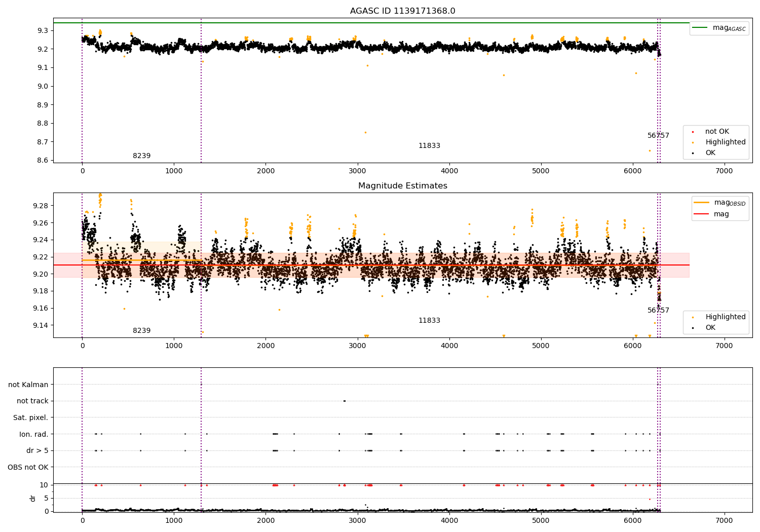Screen dimensions: 760x532
Task: Click the '4000' x-tick under the middle plot
Action: tap(449, 346)
